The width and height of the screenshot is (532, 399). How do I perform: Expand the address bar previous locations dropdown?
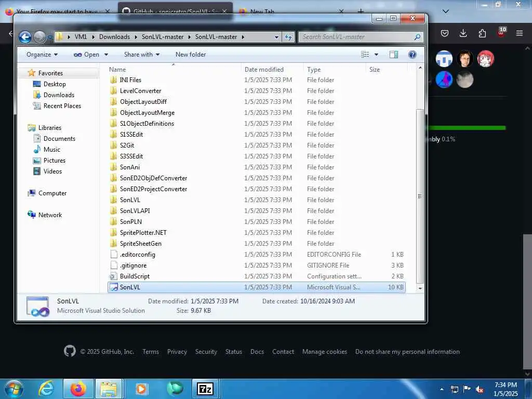[276, 37]
